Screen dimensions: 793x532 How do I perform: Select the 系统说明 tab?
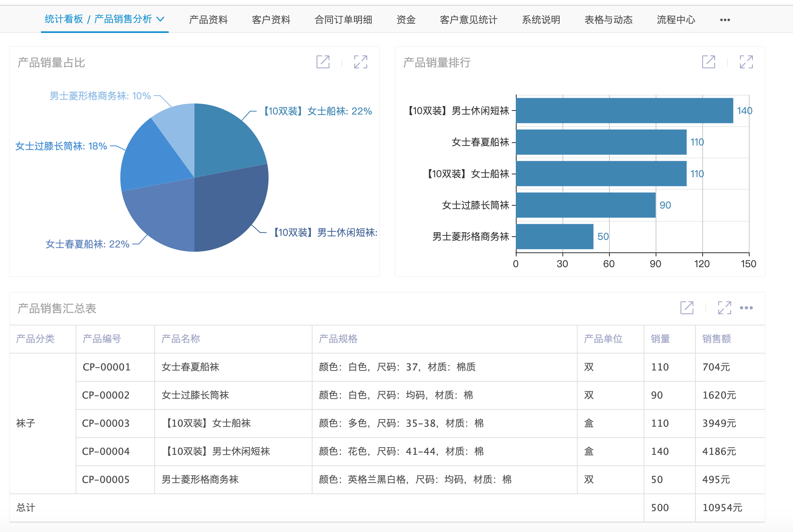(541, 20)
